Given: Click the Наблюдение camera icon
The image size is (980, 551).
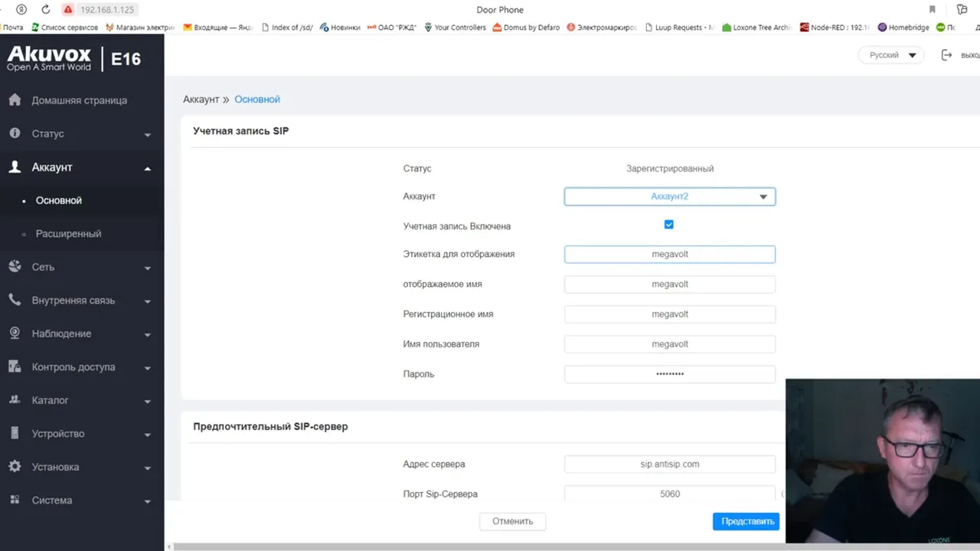Looking at the screenshot, I should (15, 334).
